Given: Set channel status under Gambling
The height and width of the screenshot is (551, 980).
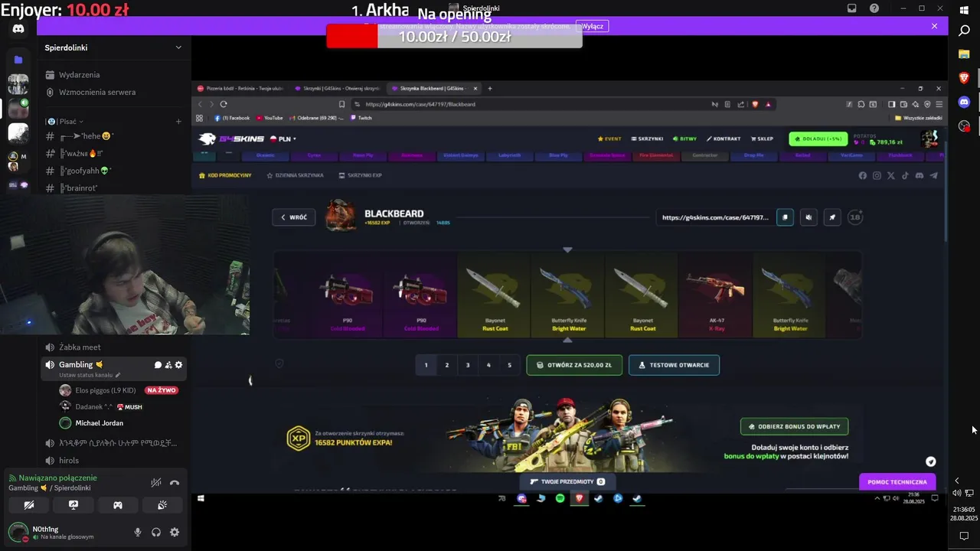Looking at the screenshot, I should (x=90, y=375).
